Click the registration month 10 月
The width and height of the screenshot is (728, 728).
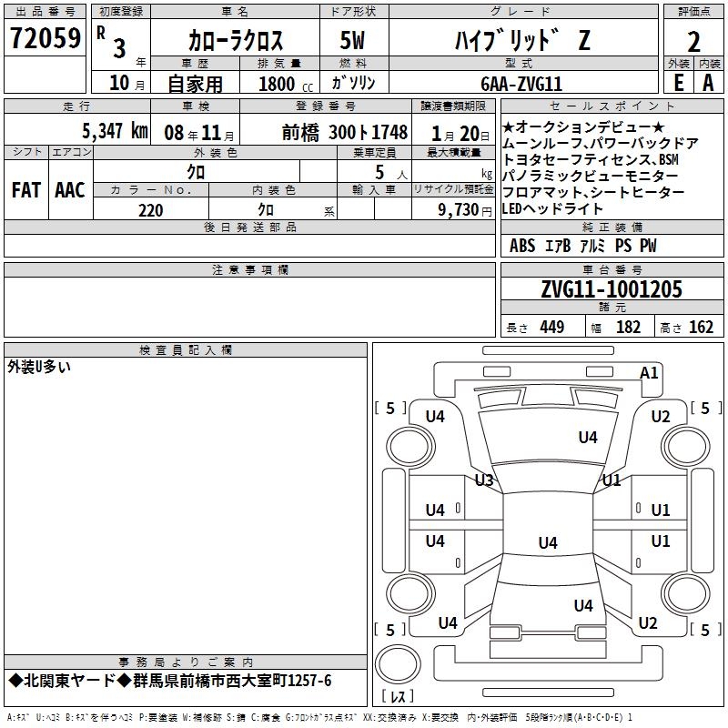126,83
